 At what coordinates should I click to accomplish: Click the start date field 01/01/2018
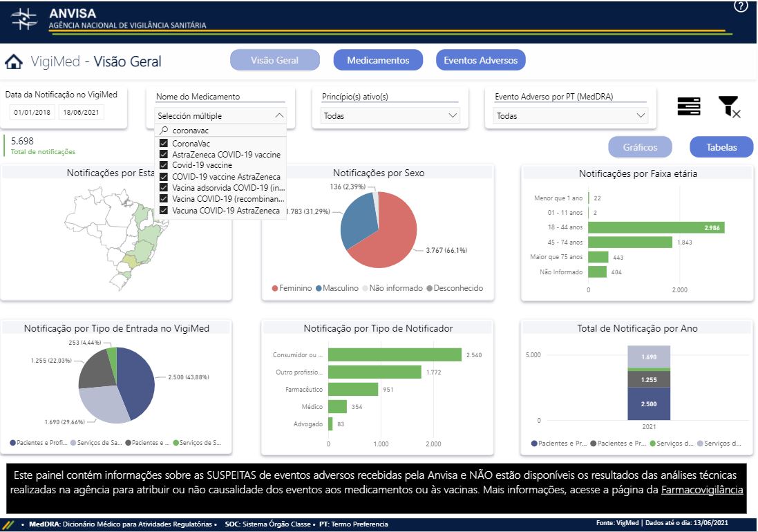pos(32,112)
